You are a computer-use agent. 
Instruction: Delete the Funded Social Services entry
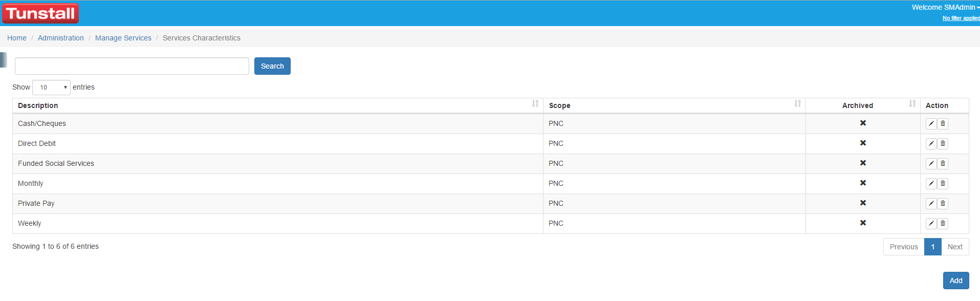(943, 163)
